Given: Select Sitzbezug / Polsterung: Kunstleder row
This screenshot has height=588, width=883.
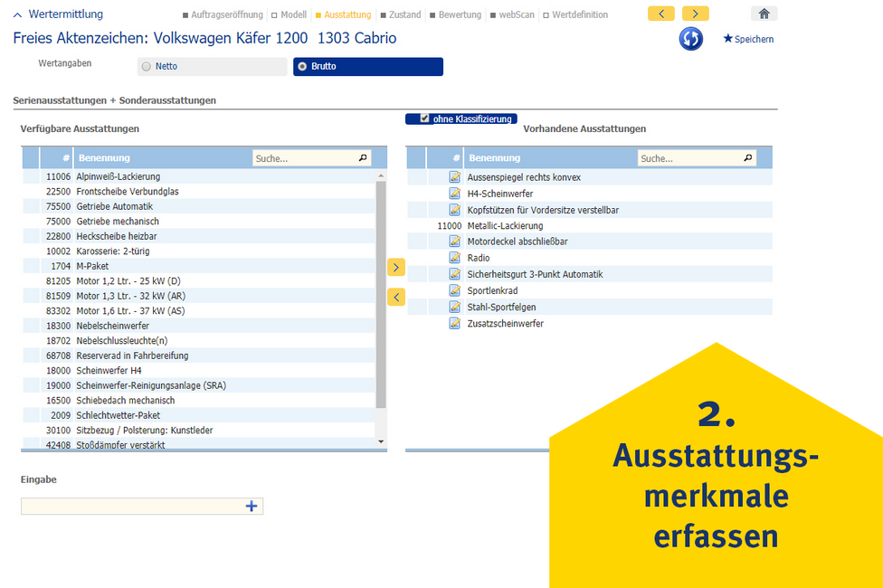Looking at the screenshot, I should [199, 431].
